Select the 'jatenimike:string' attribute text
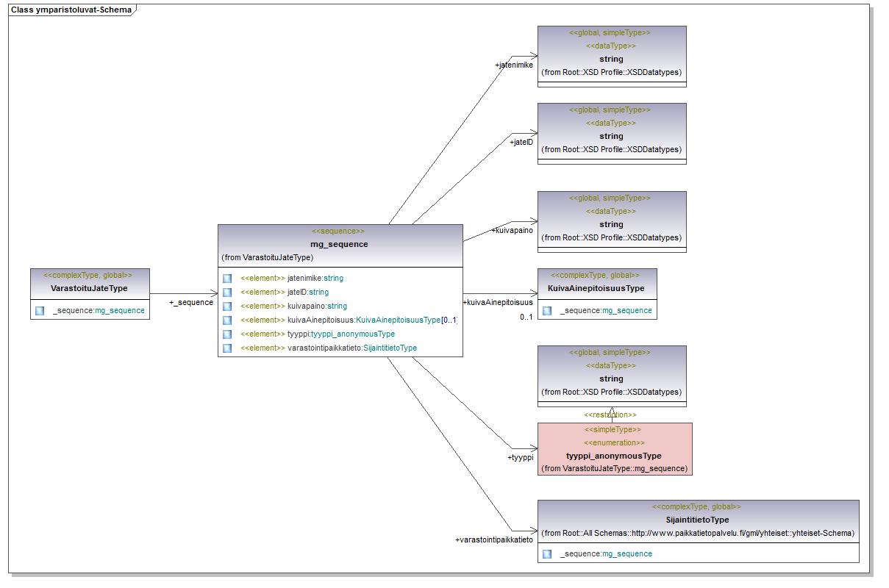The height and width of the screenshot is (588, 889). pos(315,279)
